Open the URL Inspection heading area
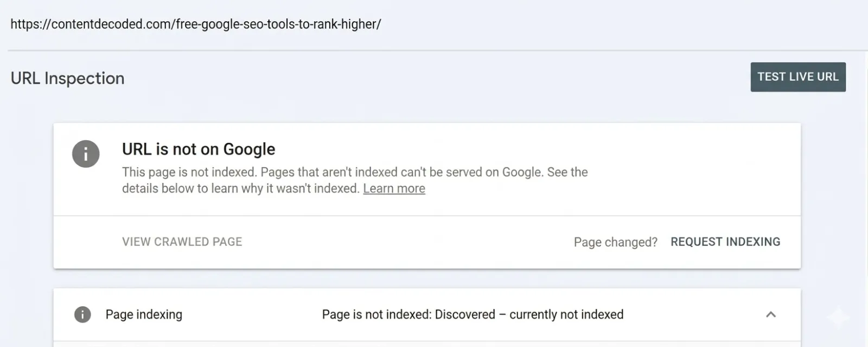Viewport: 868px width, 347px height. click(67, 78)
